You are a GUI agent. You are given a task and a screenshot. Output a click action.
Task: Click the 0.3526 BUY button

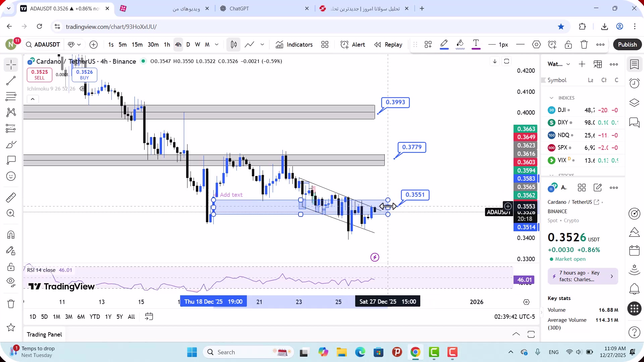[85, 74]
